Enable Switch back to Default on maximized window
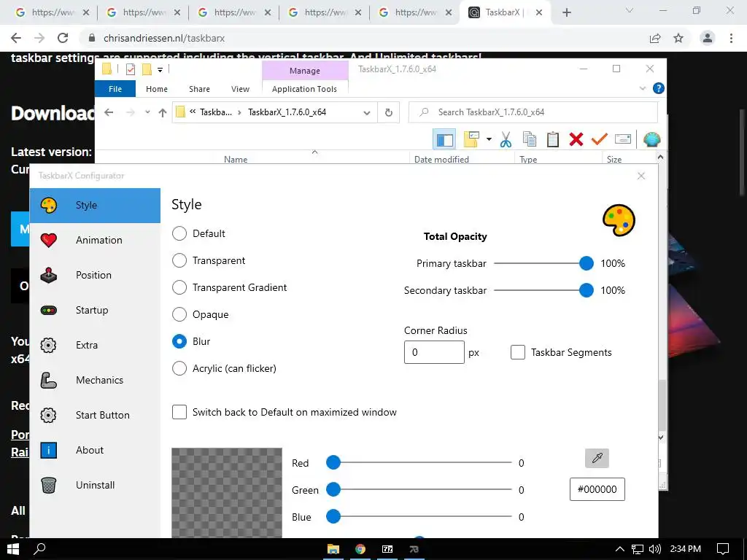The height and width of the screenshot is (560, 747). (x=179, y=413)
